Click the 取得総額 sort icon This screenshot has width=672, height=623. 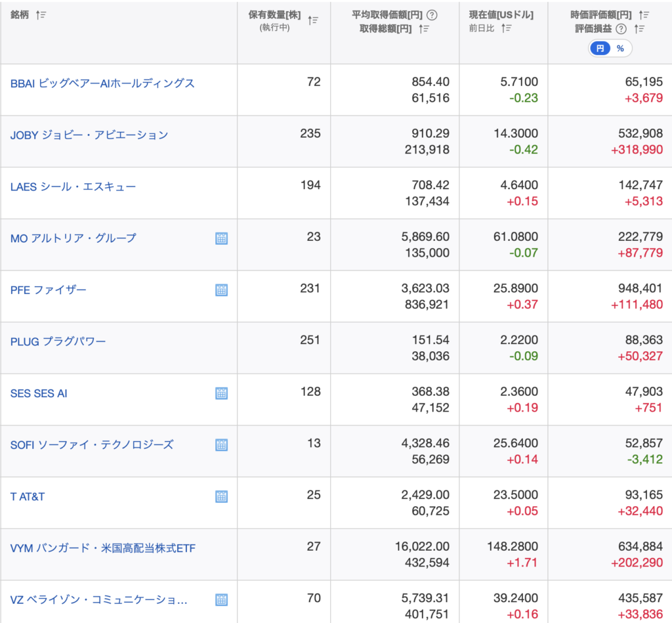coord(424,28)
